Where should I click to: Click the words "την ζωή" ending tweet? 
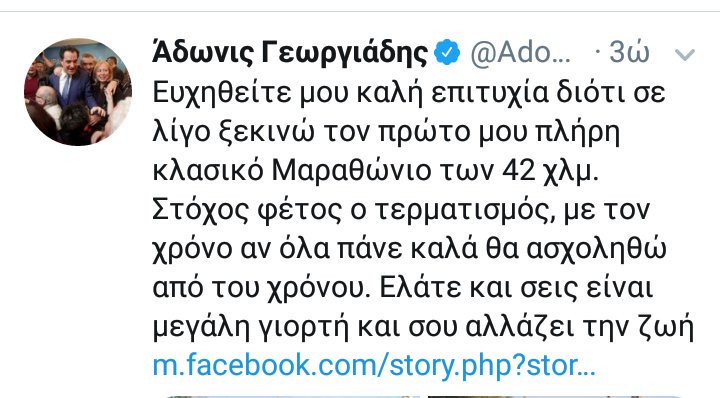click(x=639, y=328)
